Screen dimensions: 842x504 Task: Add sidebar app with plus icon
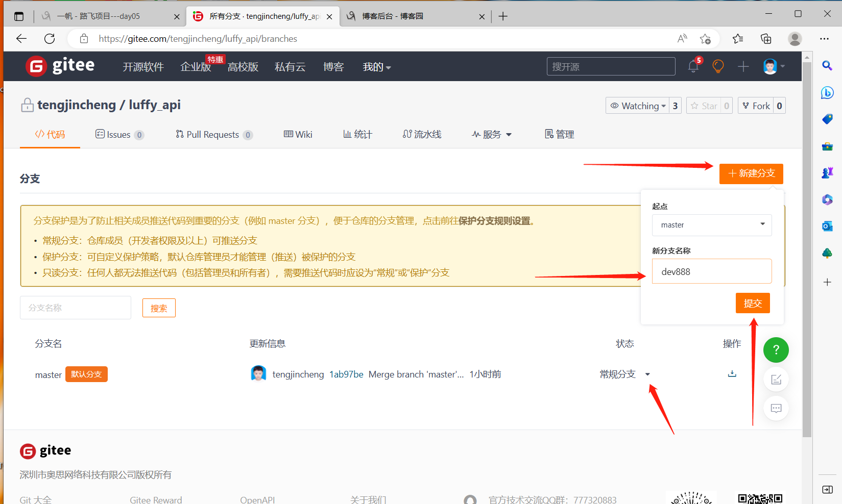coord(827,282)
